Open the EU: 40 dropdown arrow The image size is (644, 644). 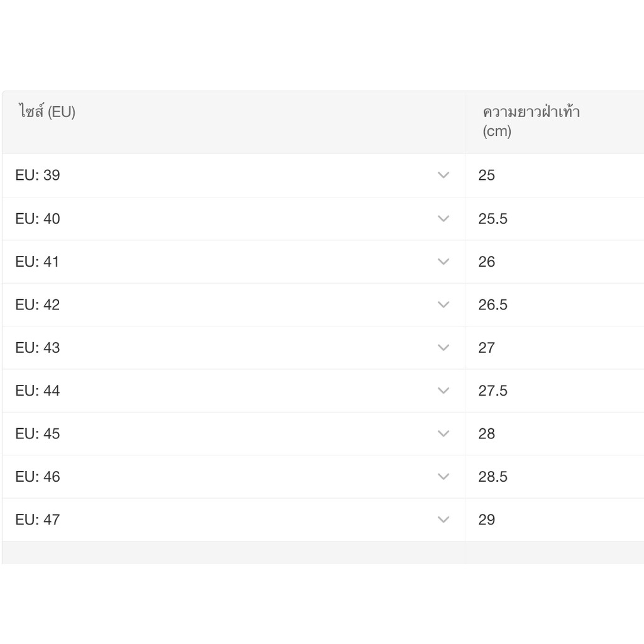click(x=443, y=218)
